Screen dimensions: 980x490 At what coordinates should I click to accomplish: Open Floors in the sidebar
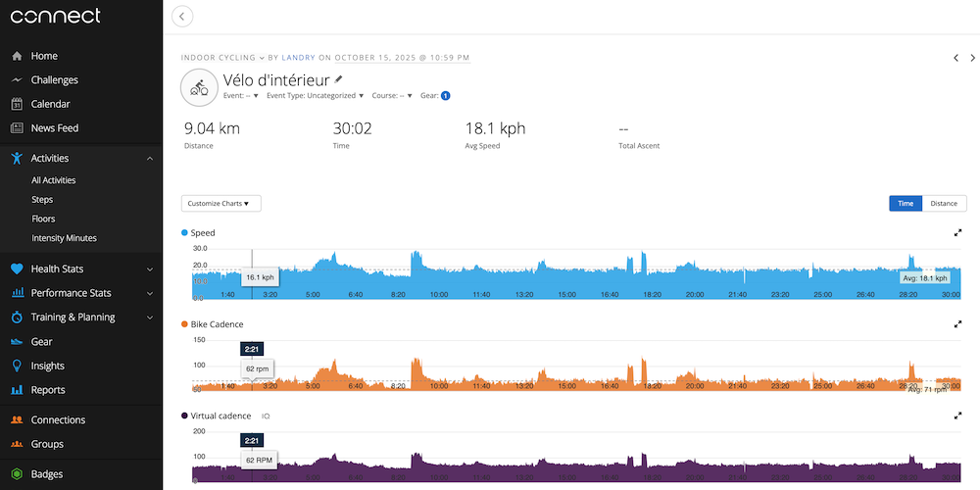43,219
